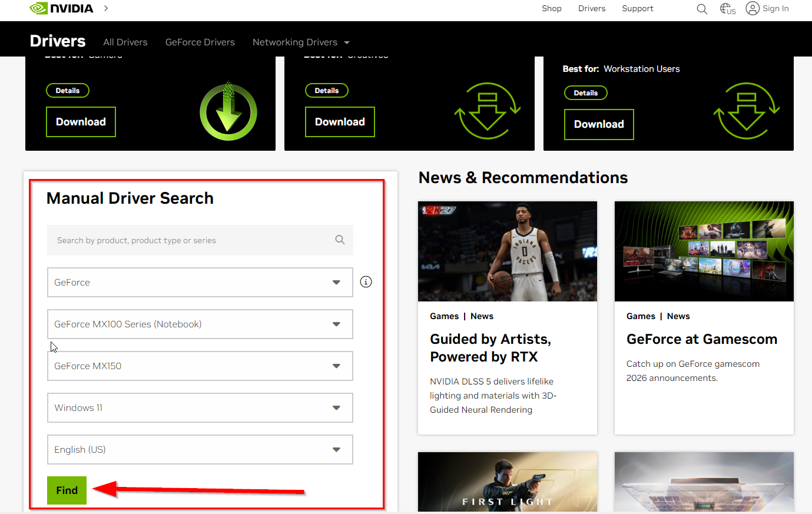The height and width of the screenshot is (514, 812).
Task: Open the site search magnifier icon
Action: tap(702, 9)
